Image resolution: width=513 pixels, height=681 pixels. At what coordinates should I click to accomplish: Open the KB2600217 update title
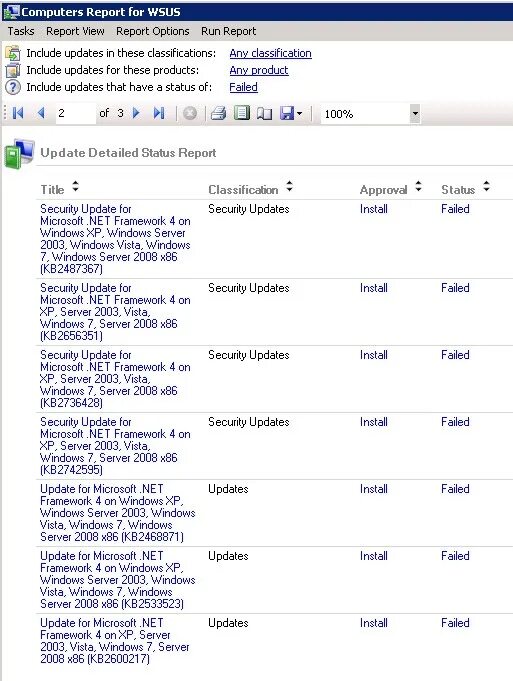click(115, 641)
